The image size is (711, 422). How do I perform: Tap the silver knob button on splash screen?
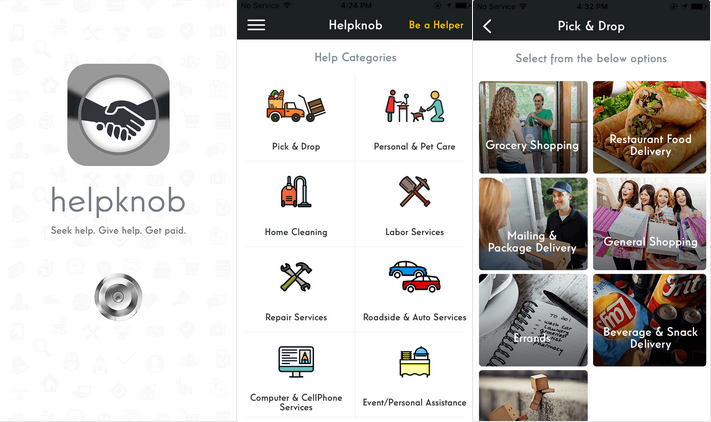point(118,297)
